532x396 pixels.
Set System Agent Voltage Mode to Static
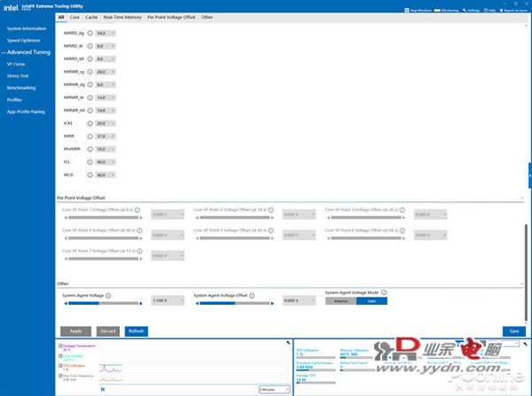click(372, 301)
